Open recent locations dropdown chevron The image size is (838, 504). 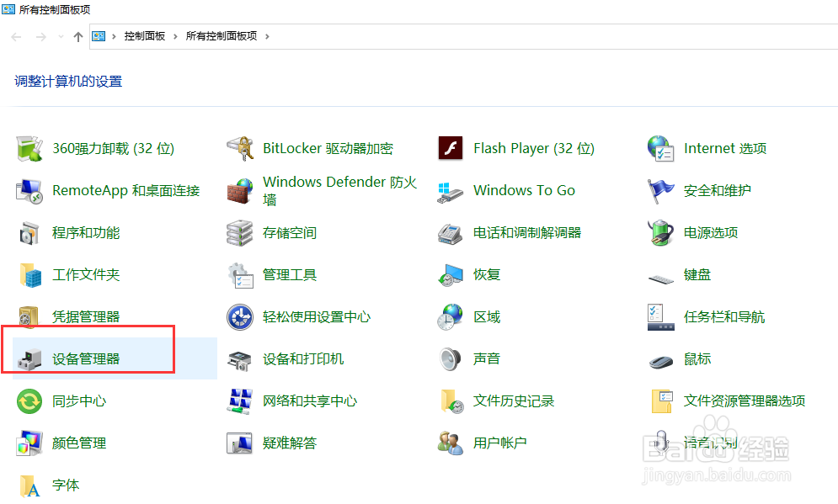pos(61,37)
